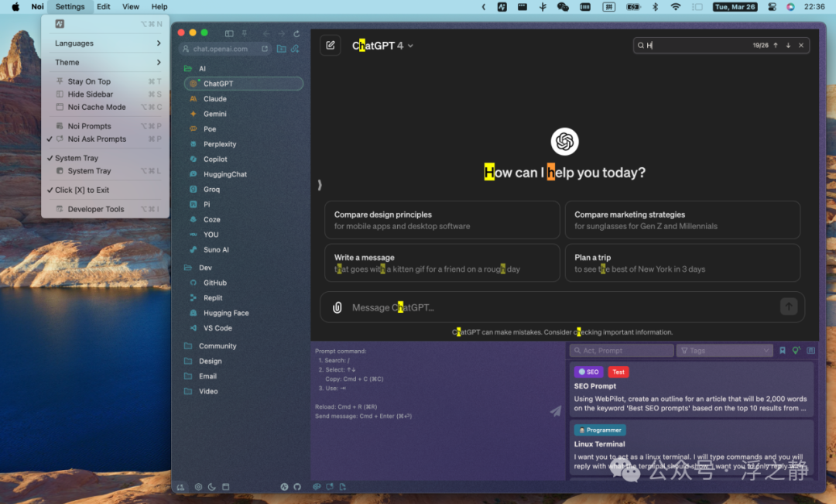Click the paperclip attach icon
This screenshot has width=836, height=504.
(x=337, y=307)
